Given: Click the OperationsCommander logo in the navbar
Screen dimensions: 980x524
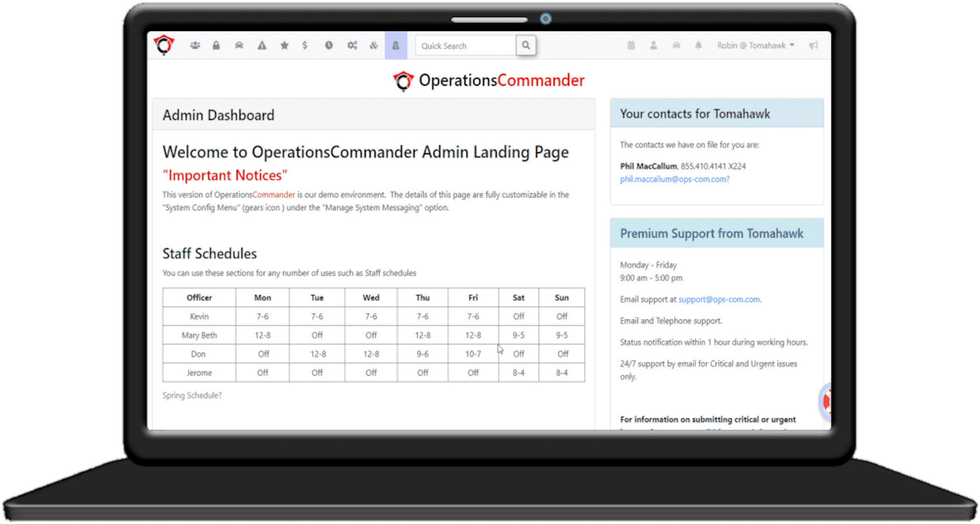Looking at the screenshot, I should [164, 45].
